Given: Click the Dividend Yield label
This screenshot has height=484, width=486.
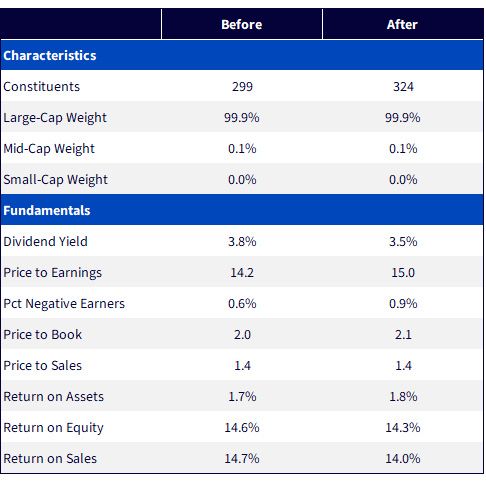Looking at the screenshot, I should [45, 241].
